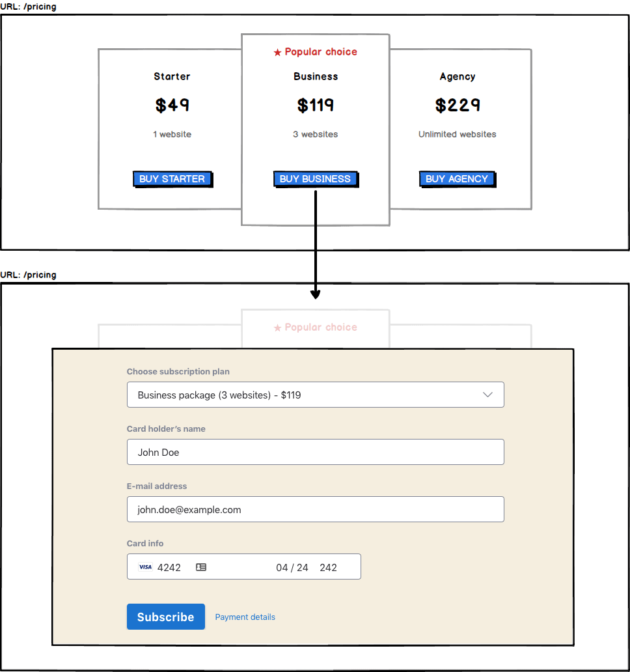Image resolution: width=630 pixels, height=672 pixels.
Task: Click the Visa logo in card info
Action: [x=145, y=567]
